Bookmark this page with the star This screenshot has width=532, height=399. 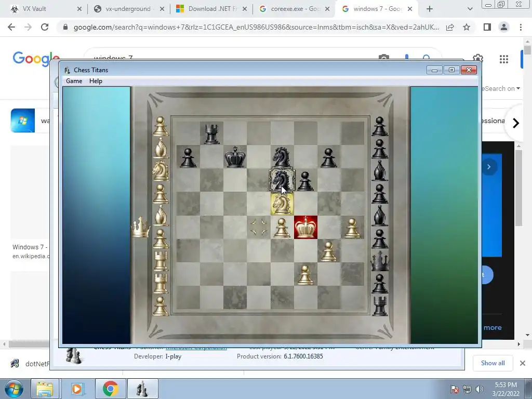coord(467,27)
